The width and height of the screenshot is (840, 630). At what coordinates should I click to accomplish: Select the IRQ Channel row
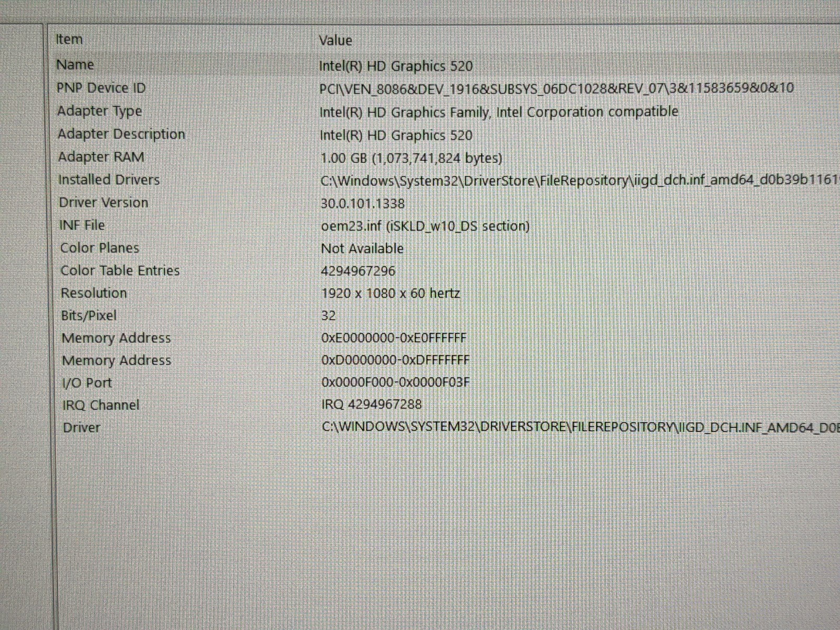[x=101, y=405]
